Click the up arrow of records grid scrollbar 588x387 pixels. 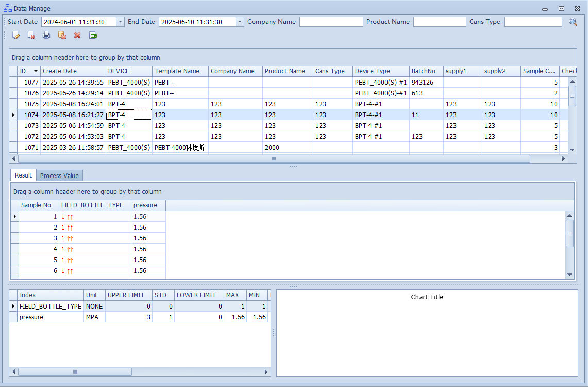(572, 82)
